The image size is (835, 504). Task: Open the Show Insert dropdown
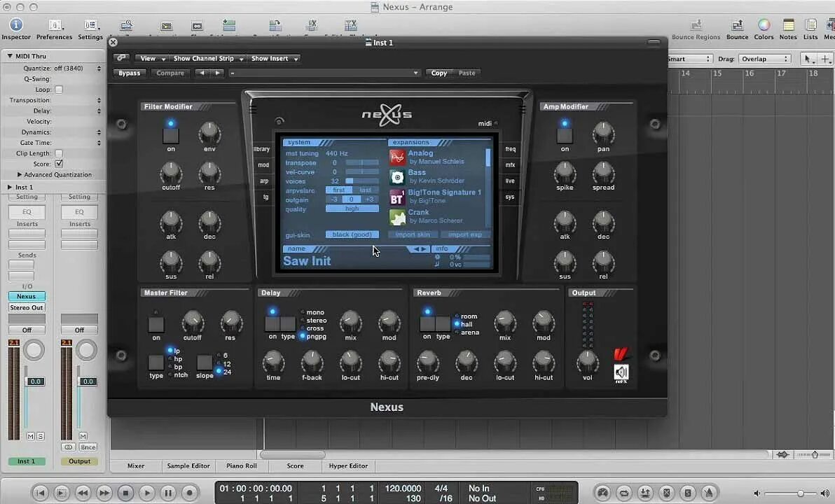(275, 59)
